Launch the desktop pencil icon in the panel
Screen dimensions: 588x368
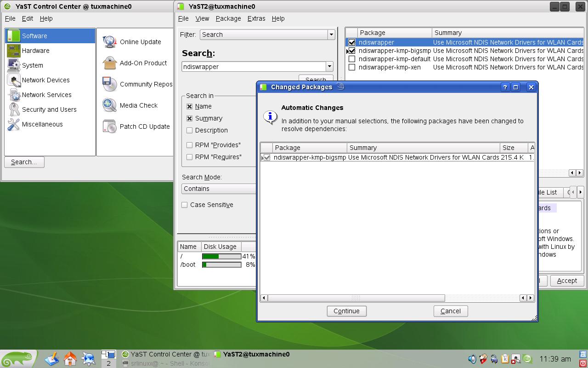click(52, 359)
